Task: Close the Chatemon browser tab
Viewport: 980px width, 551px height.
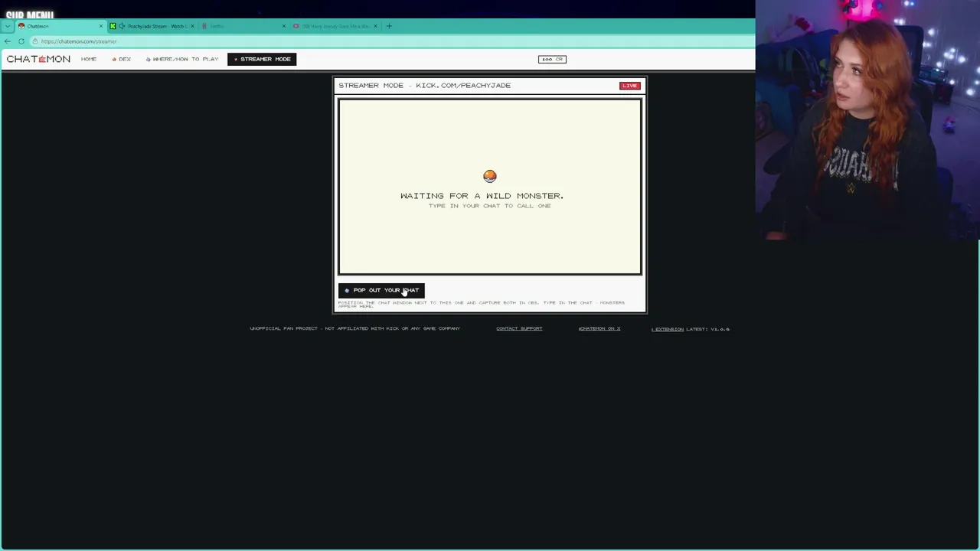Action: [x=100, y=26]
